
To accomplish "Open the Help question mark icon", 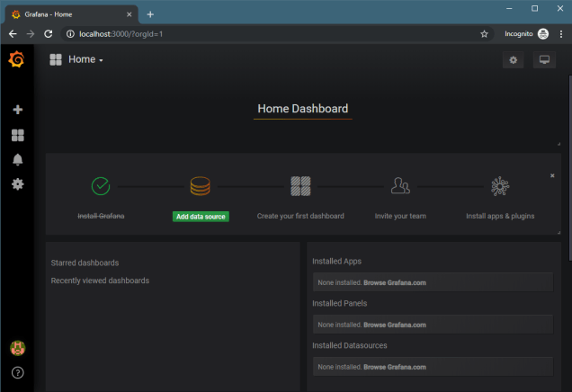I will (x=17, y=373).
